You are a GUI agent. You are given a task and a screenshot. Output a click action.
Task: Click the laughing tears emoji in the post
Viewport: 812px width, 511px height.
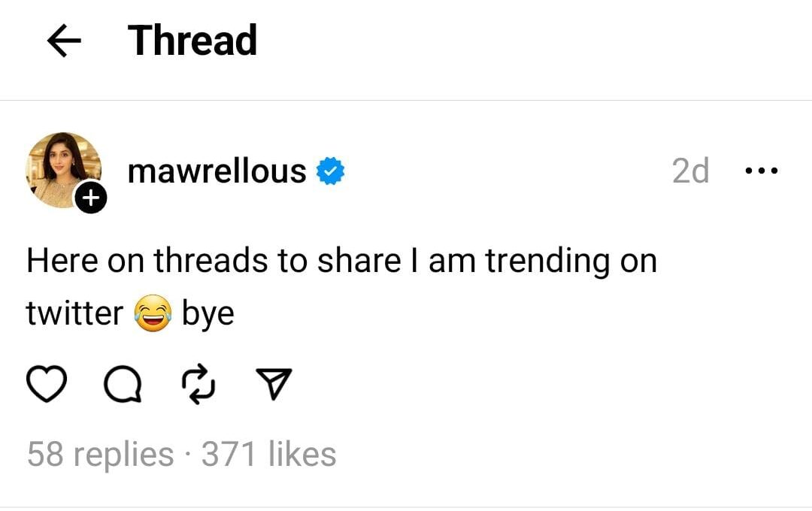click(153, 314)
